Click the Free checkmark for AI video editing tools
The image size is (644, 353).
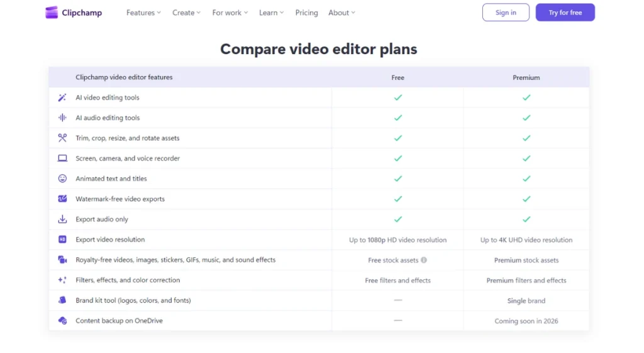pyautogui.click(x=398, y=98)
